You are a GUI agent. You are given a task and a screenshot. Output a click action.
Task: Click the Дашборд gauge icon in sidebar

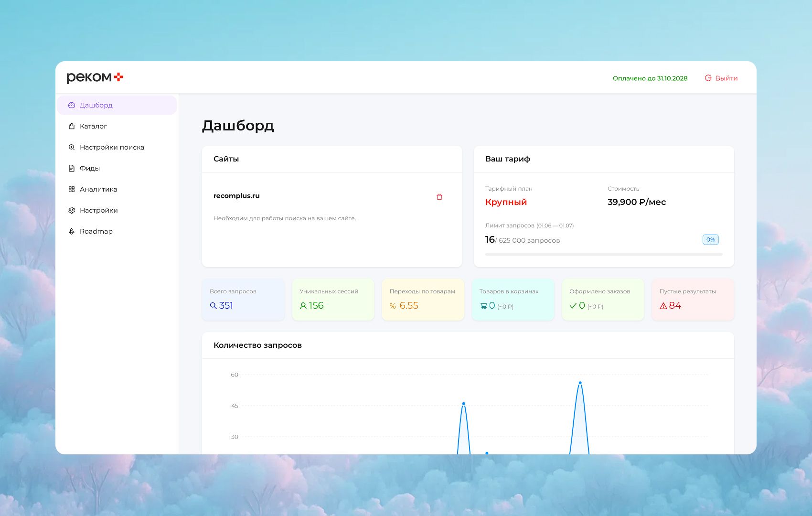coord(72,105)
